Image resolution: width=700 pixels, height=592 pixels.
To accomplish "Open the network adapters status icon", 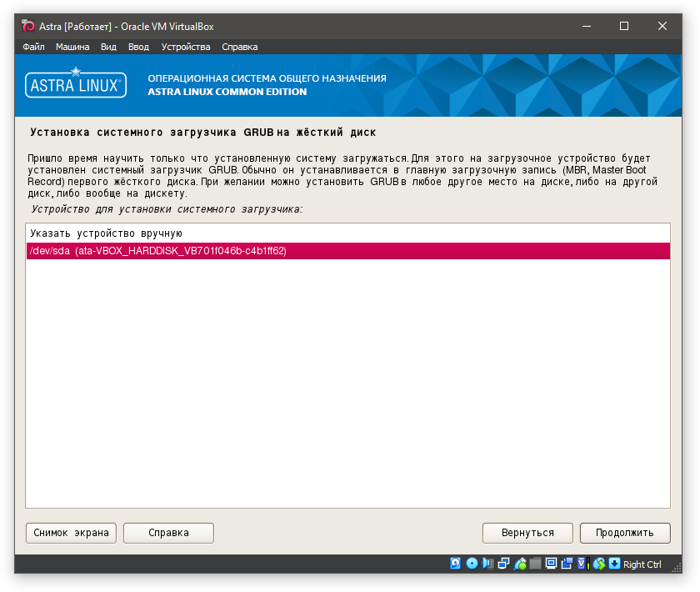I will (504, 564).
